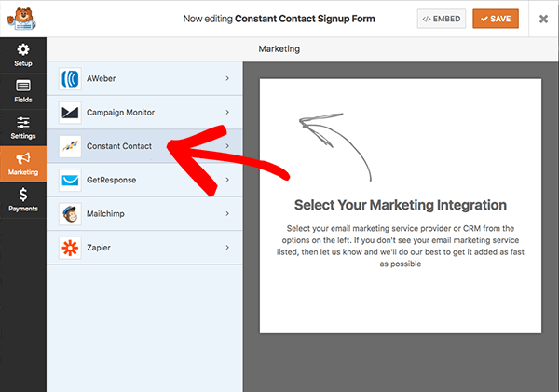Save the form with Save button
Viewport: 559px width, 392px height.
coord(496,19)
